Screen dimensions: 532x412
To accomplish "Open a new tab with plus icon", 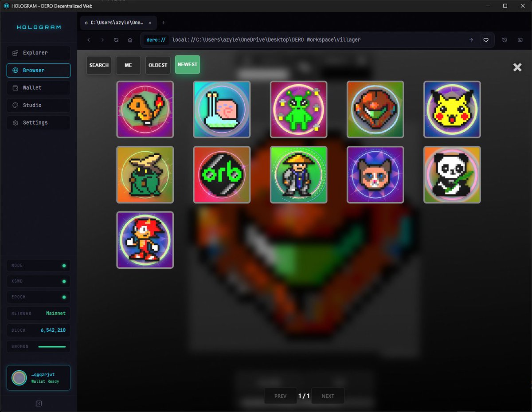I will click(x=163, y=23).
